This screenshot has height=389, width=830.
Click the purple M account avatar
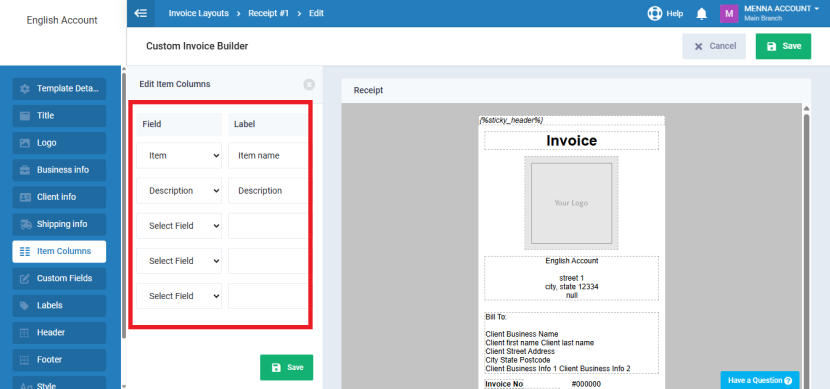pyautogui.click(x=729, y=14)
